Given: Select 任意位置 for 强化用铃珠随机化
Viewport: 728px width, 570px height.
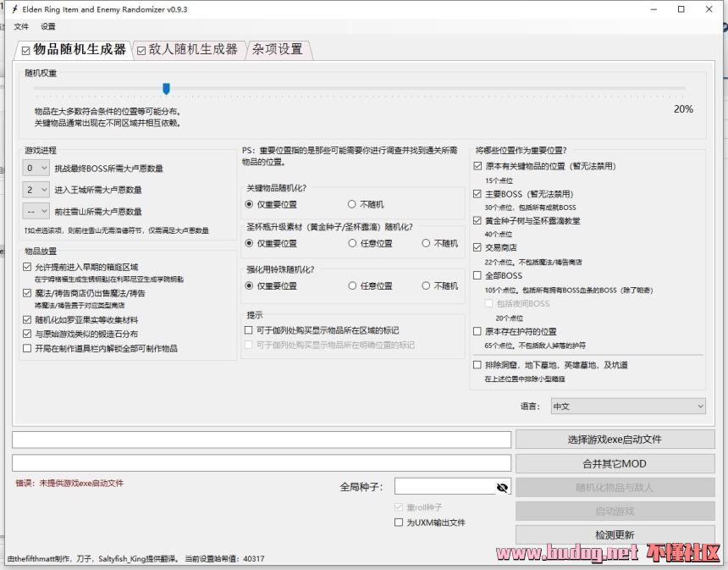Looking at the screenshot, I should click(x=352, y=285).
